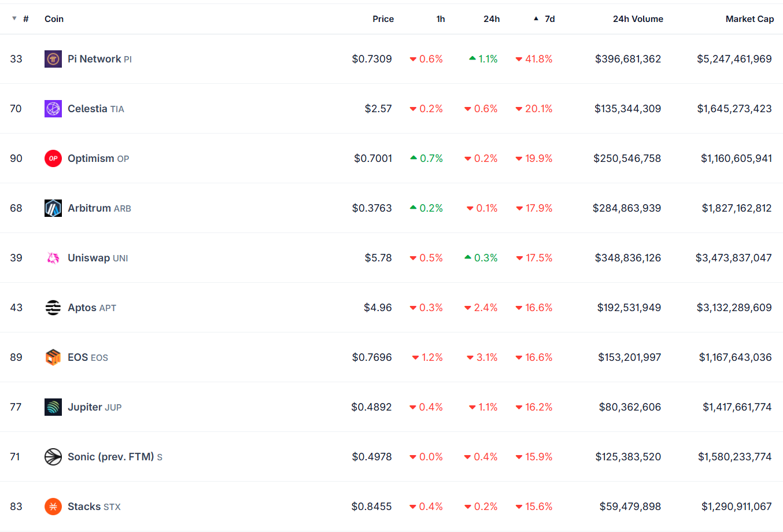Click Pi Network 7d change 41.8%

coord(534,59)
